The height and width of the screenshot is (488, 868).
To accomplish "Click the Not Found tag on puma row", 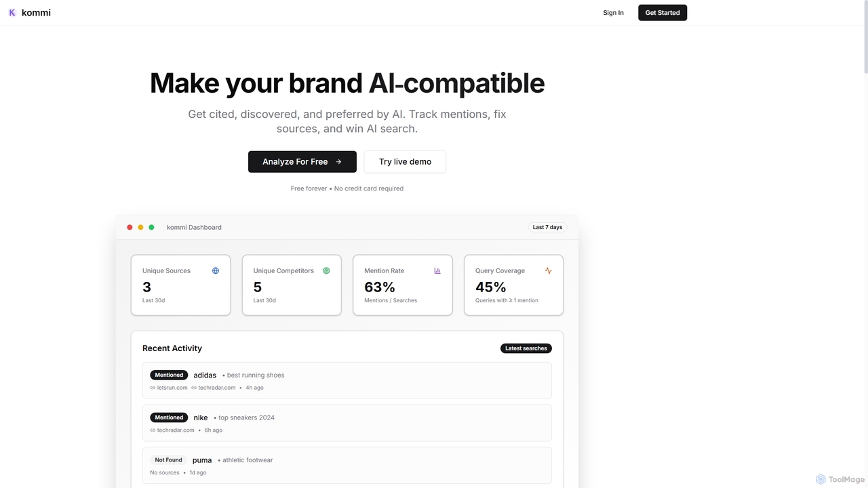I will [168, 460].
